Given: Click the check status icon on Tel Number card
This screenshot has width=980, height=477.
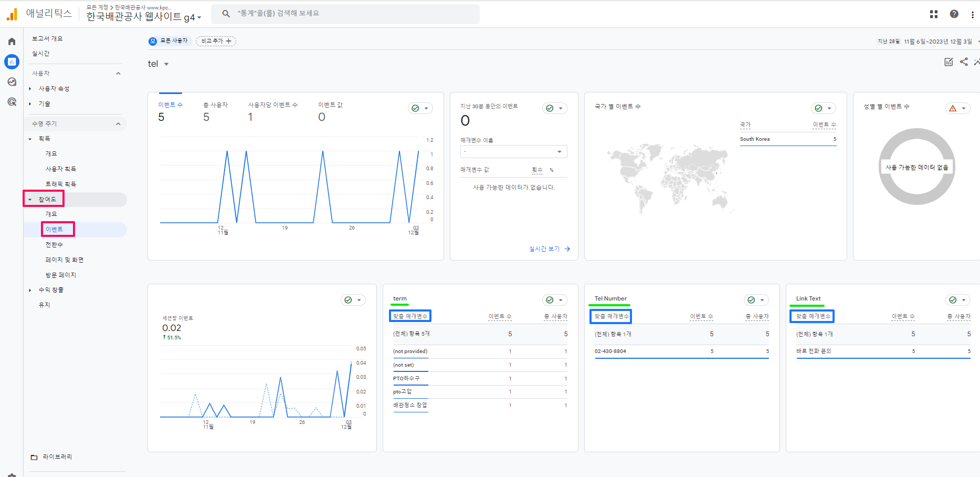Looking at the screenshot, I should coord(751,300).
